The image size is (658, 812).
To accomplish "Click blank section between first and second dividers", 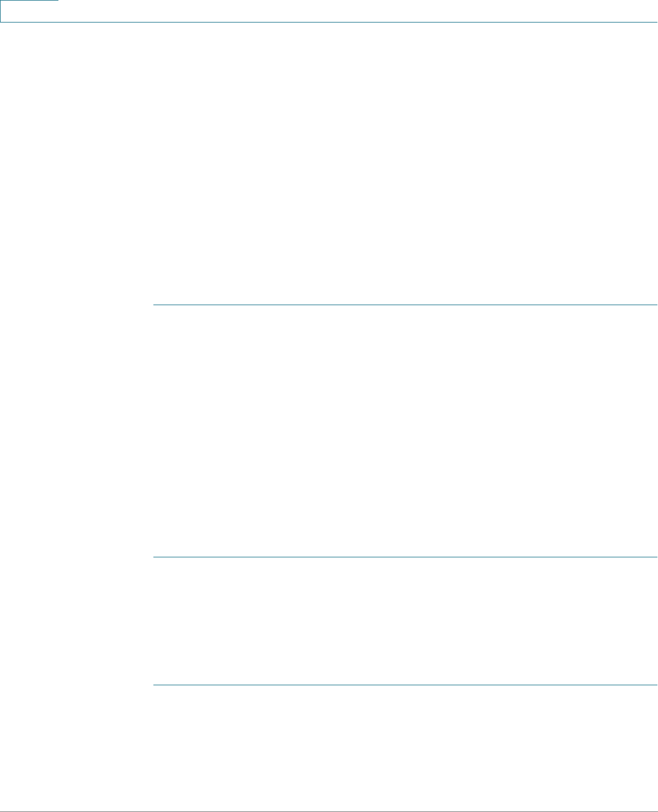I will [x=405, y=431].
